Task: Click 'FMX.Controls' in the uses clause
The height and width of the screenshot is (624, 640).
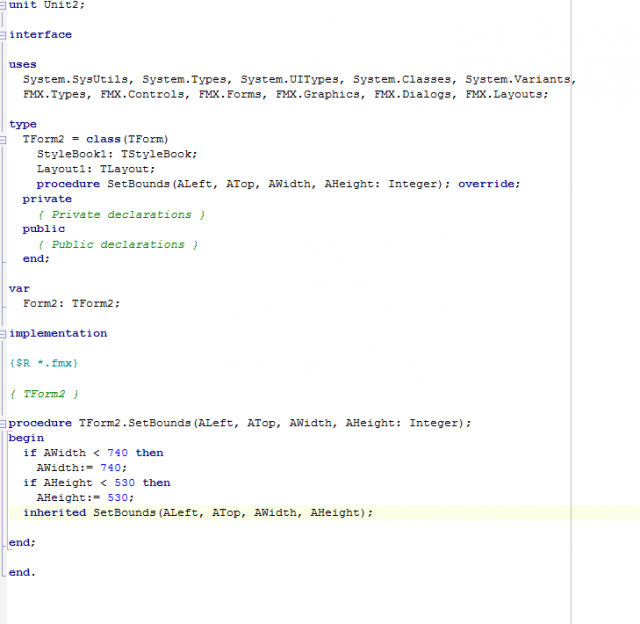Action: 142,94
